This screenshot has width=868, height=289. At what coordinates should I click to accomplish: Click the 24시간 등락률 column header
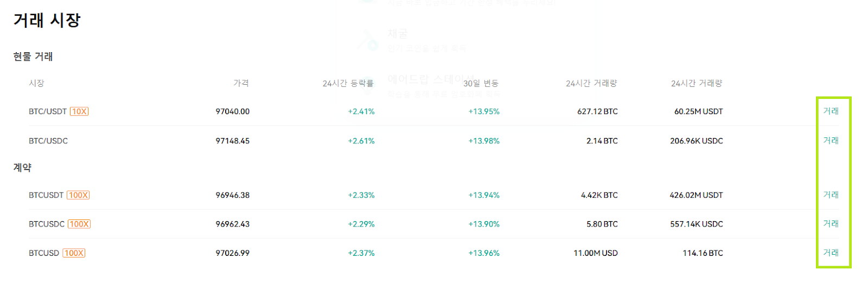click(348, 83)
